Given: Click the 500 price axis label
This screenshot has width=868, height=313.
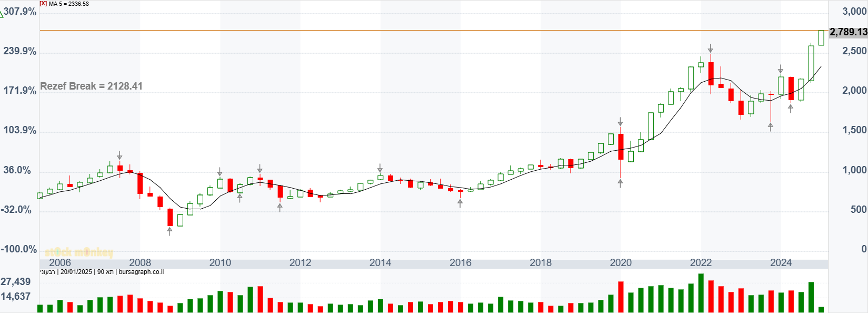Looking at the screenshot, I should click(859, 210).
